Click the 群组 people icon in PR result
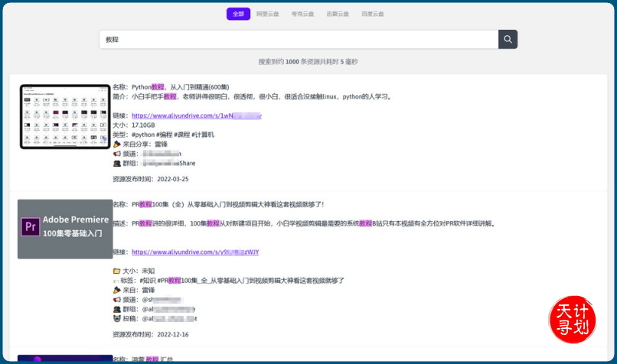Screen dimensions: 617x364 [x=117, y=310]
